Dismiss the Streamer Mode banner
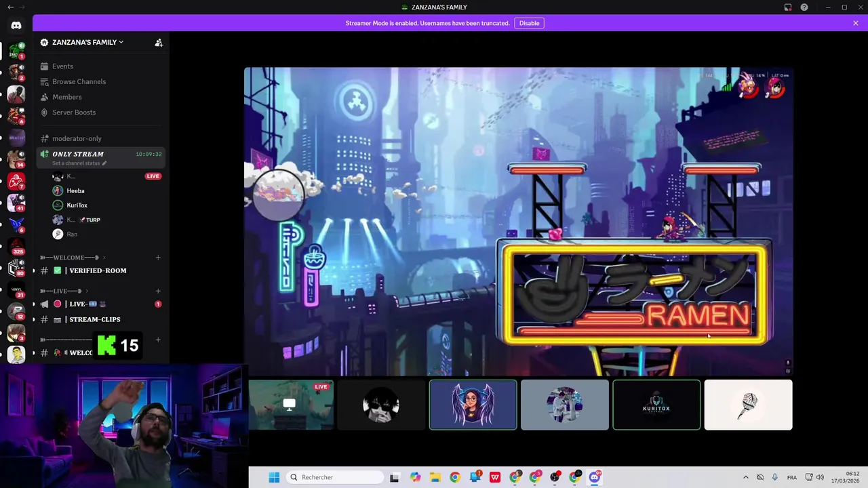This screenshot has width=868, height=488. pos(856,23)
